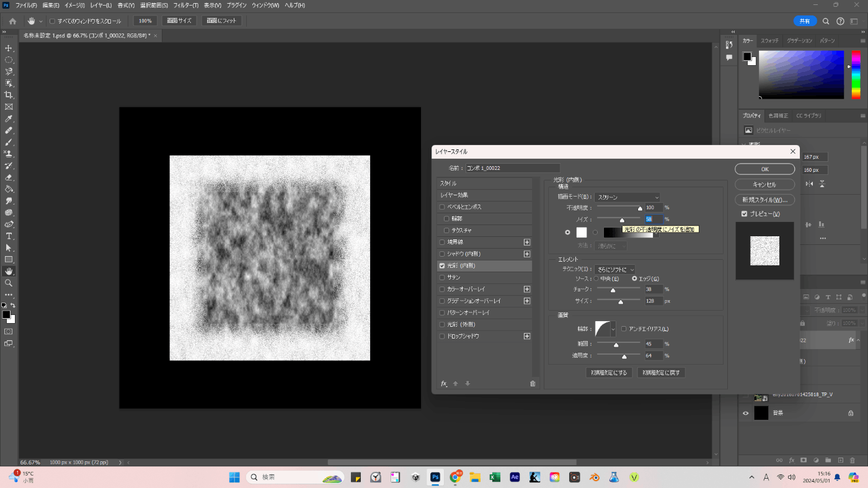The width and height of the screenshot is (868, 488).
Task: Click the plus icon beside ドロップシャドウ
Action: pyautogui.click(x=527, y=336)
